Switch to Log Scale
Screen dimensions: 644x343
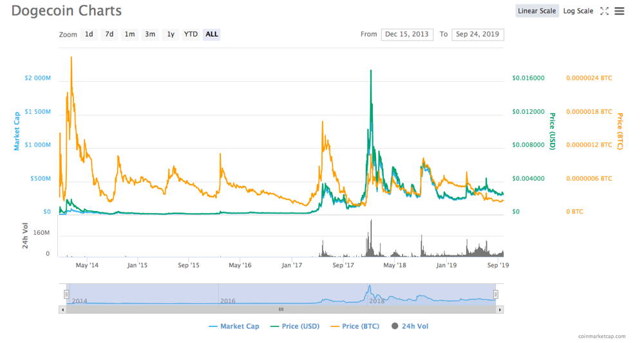click(578, 11)
